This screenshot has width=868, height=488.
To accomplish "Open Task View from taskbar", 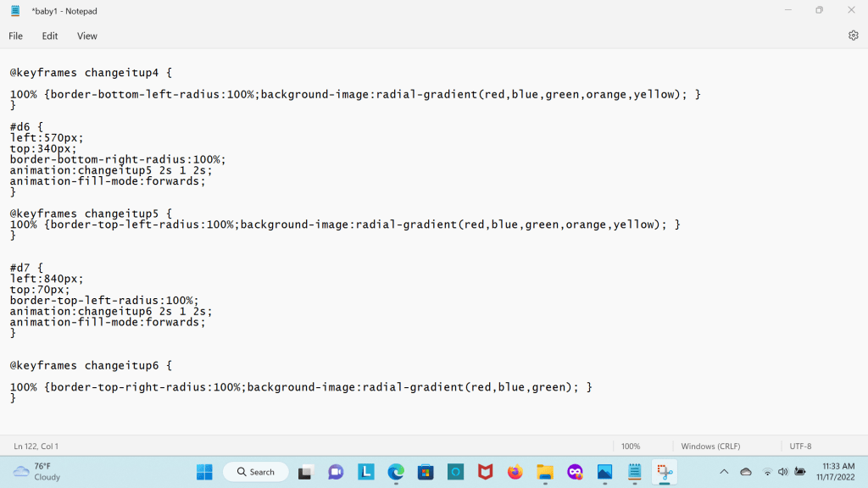I will coord(306,472).
